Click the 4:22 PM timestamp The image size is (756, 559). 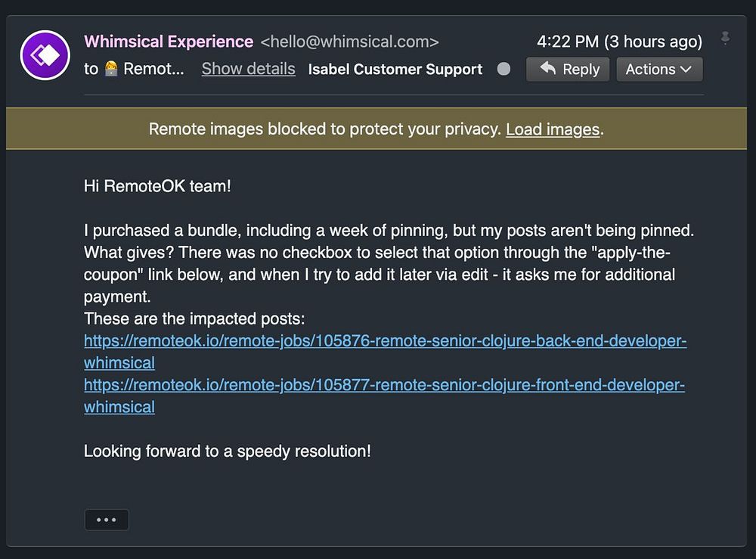[567, 42]
